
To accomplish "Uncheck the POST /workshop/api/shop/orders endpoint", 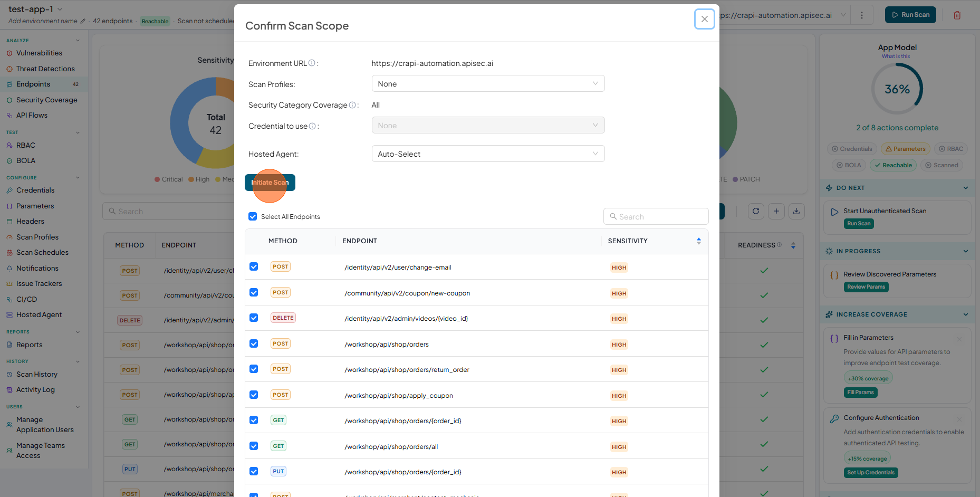I will [254, 343].
